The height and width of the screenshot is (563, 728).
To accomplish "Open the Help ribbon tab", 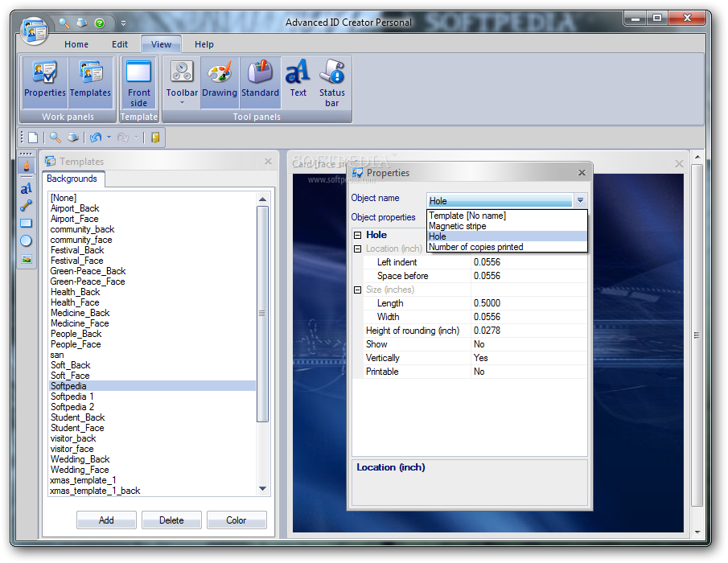I will click(x=204, y=44).
